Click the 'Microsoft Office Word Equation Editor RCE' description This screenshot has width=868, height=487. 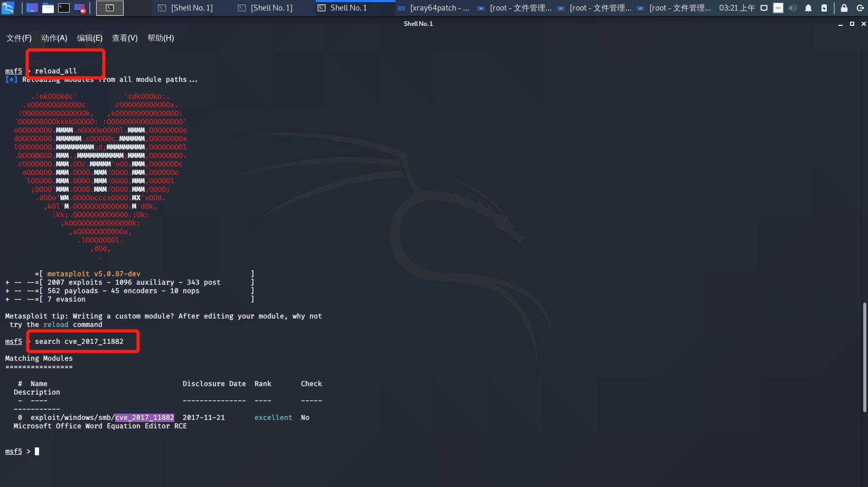tap(100, 426)
